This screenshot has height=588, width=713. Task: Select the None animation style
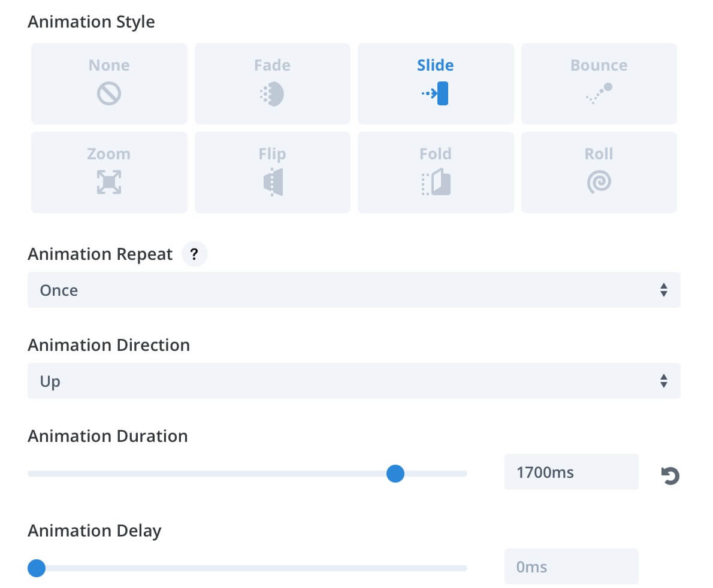point(109,84)
